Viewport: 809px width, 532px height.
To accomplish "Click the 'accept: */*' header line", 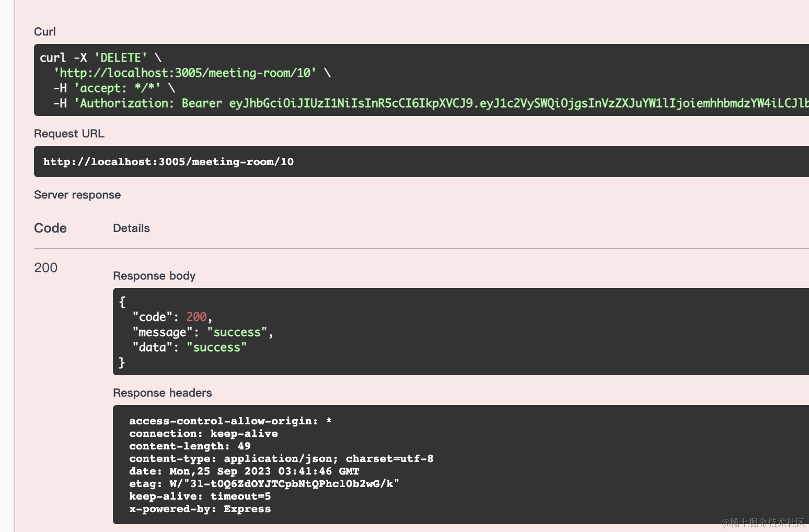I will (117, 88).
